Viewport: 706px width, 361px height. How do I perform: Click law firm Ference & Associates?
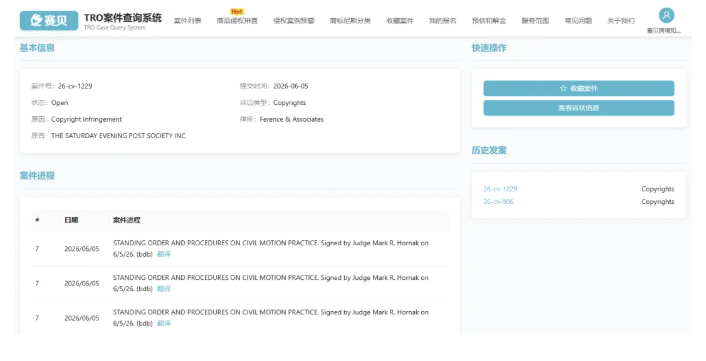291,119
